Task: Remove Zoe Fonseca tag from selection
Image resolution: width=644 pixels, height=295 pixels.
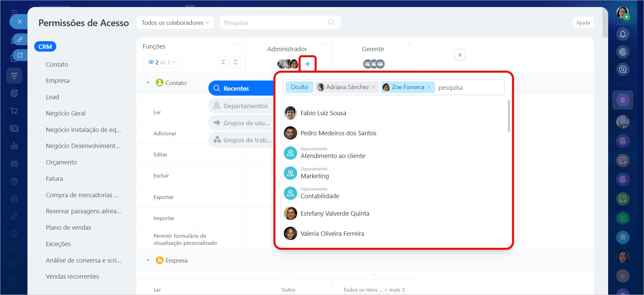Action: coord(429,87)
